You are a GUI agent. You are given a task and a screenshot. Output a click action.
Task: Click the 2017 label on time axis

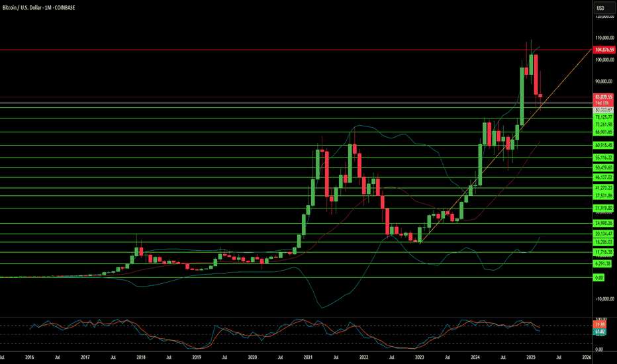pos(85,357)
